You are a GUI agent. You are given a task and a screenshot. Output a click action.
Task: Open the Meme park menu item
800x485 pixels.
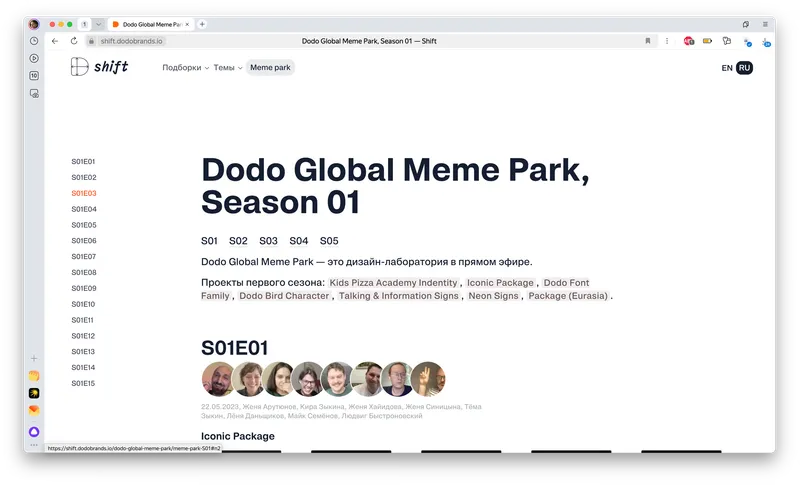coord(270,67)
